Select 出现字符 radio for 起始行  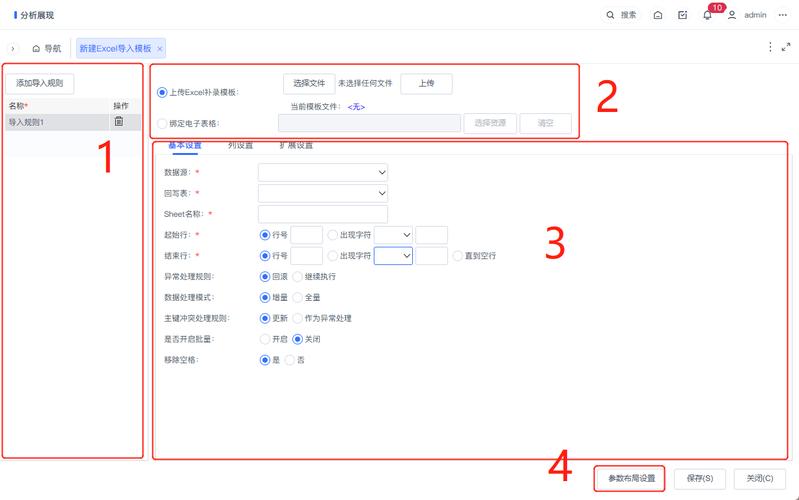pos(332,235)
